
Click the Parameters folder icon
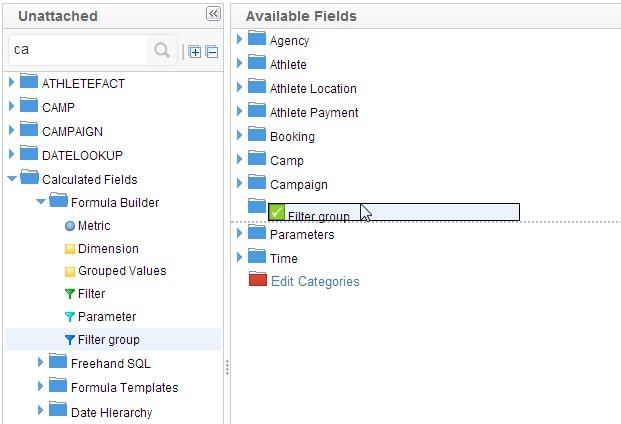pyautogui.click(x=257, y=232)
